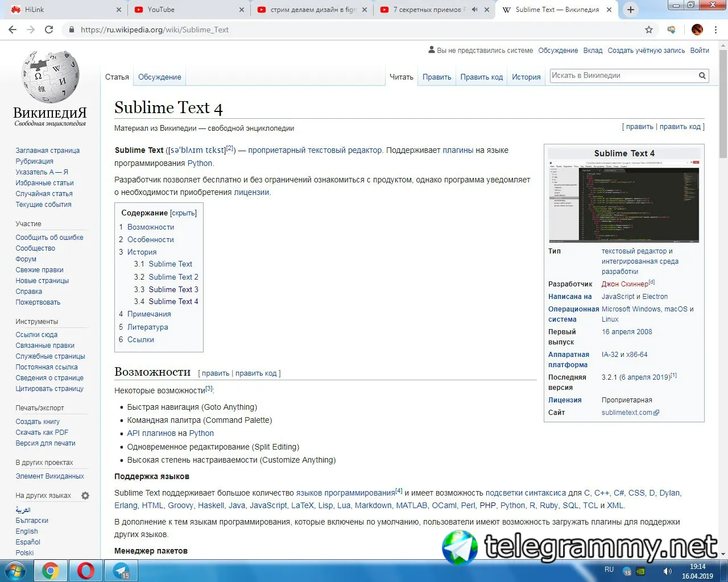Viewport: 728px width, 582px height.
Task: Open the Chrome profile avatar
Action: pyautogui.click(x=697, y=30)
